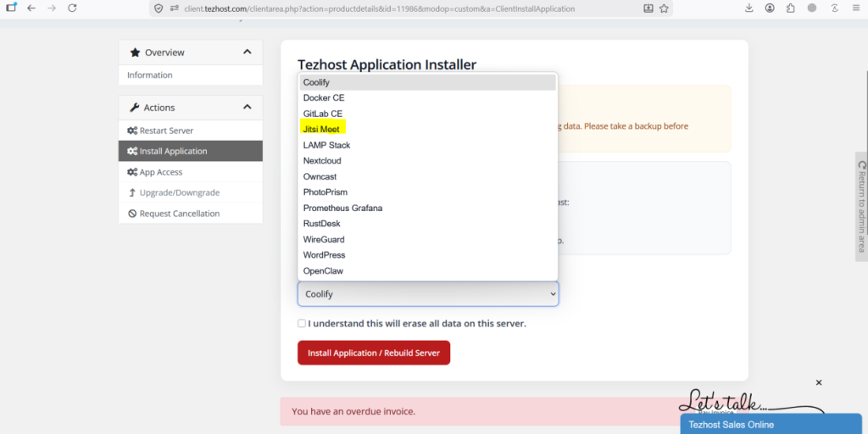Open App Access action
Screen dimensions: 868x434
click(191, 172)
